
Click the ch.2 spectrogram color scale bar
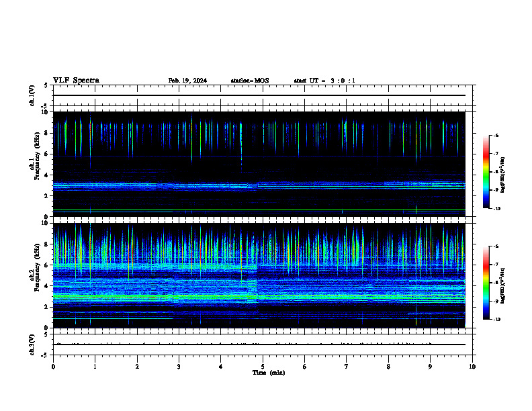point(486,283)
